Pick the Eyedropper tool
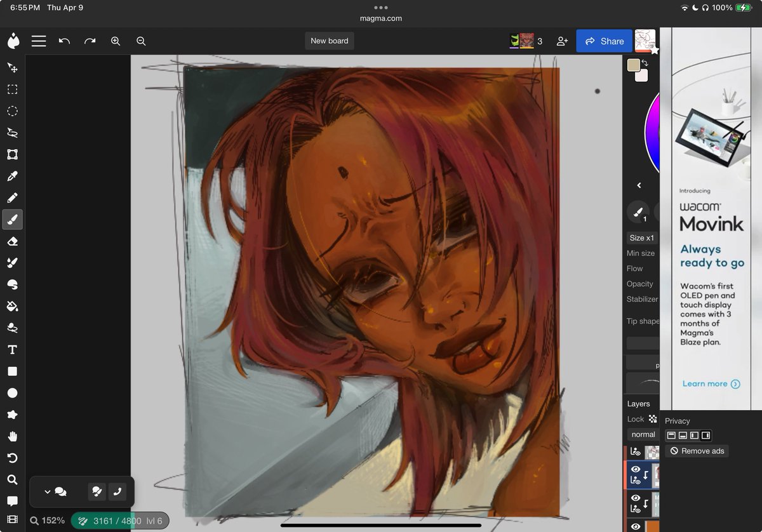 coord(12,176)
